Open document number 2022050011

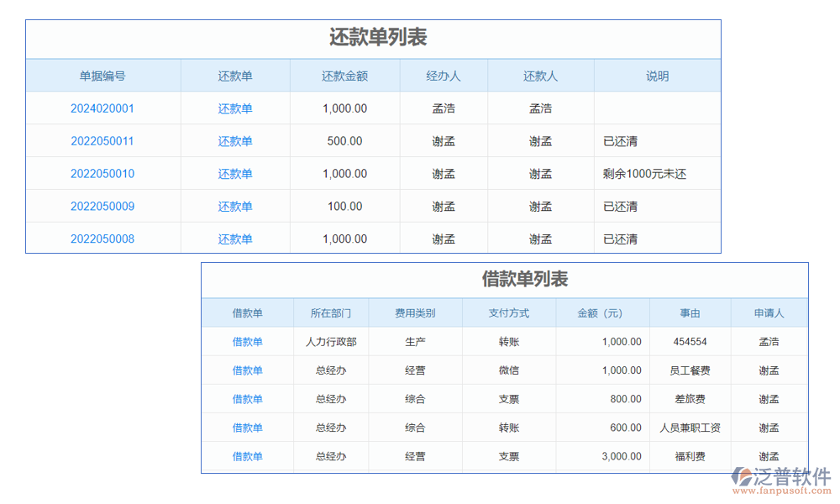pyautogui.click(x=102, y=140)
